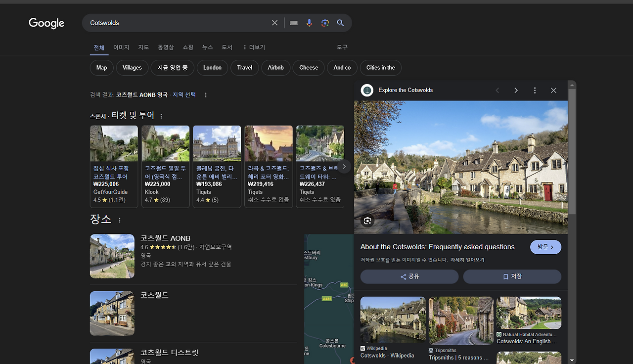Viewport: 633px width, 364px height.
Task: Open the 도구 search tools menu
Action: (x=342, y=47)
